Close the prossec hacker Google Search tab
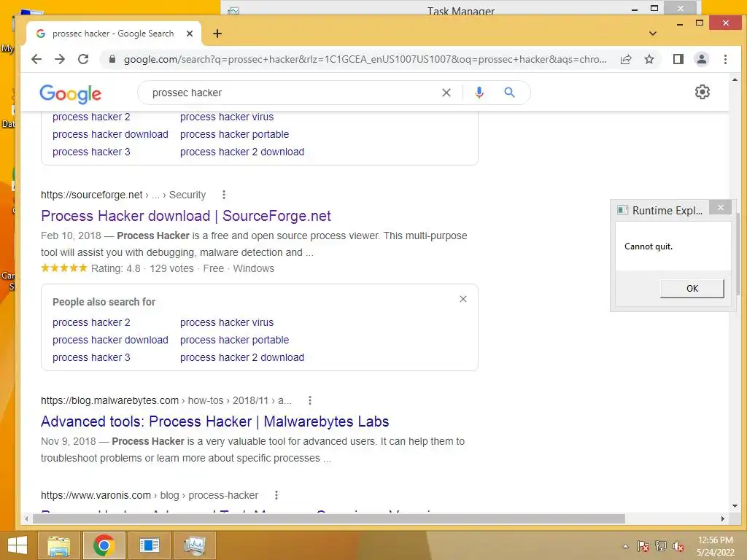Viewport: 747px width, 560px height. point(190,34)
